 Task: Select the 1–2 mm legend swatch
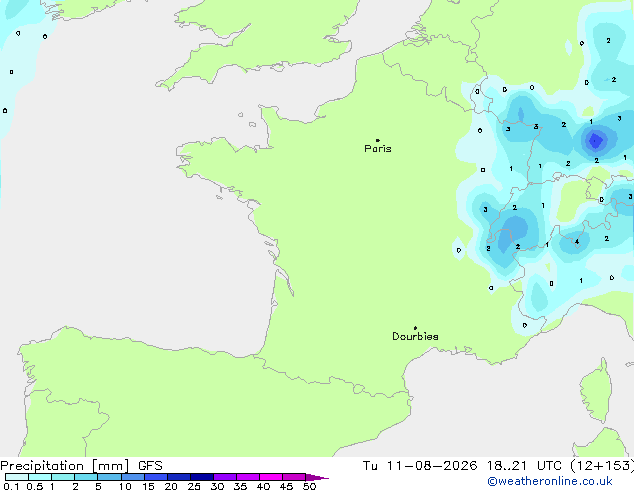tap(63, 477)
